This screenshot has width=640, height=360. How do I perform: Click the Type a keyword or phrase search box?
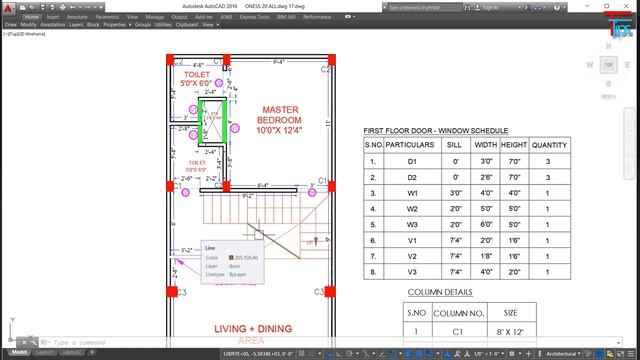point(425,7)
